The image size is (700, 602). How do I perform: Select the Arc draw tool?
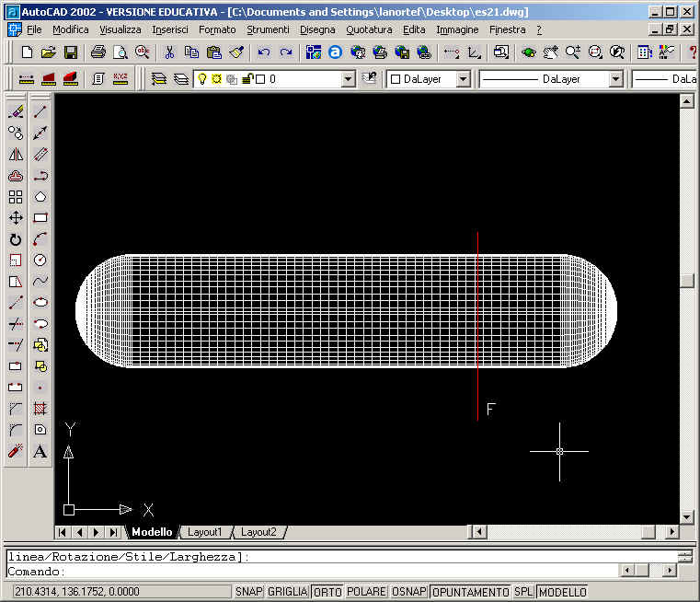(40, 239)
